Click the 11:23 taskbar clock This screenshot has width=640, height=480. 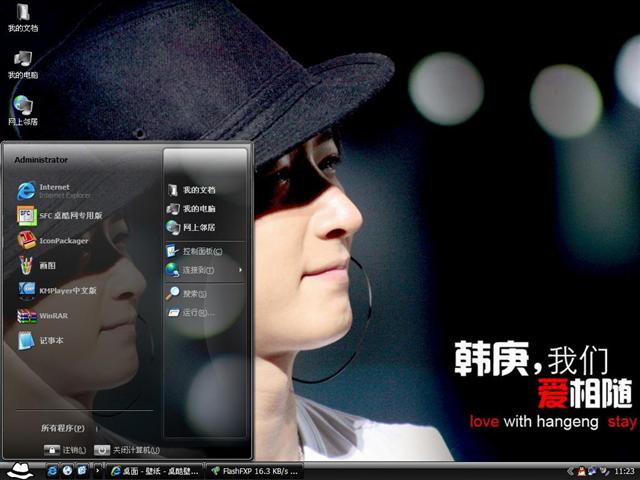[x=624, y=471]
